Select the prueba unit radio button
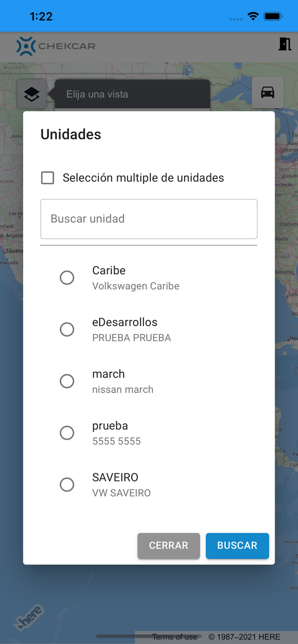The height and width of the screenshot is (644, 298). coord(67,433)
